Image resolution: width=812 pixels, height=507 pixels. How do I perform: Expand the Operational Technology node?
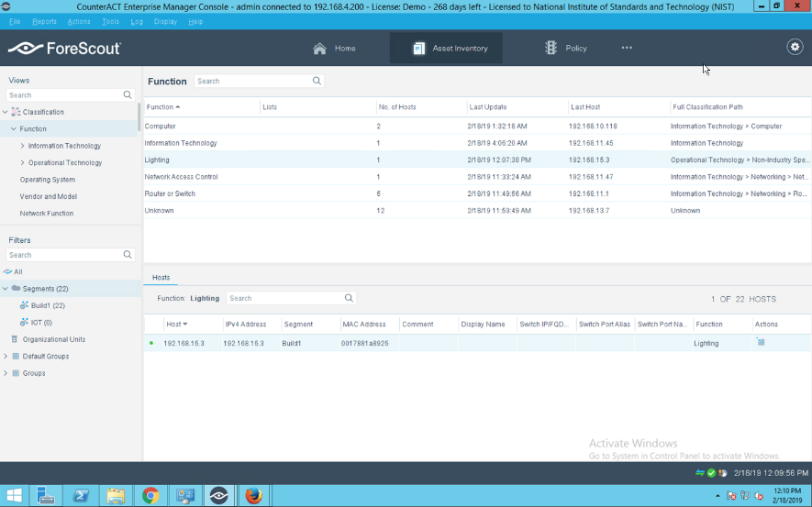[x=22, y=162]
